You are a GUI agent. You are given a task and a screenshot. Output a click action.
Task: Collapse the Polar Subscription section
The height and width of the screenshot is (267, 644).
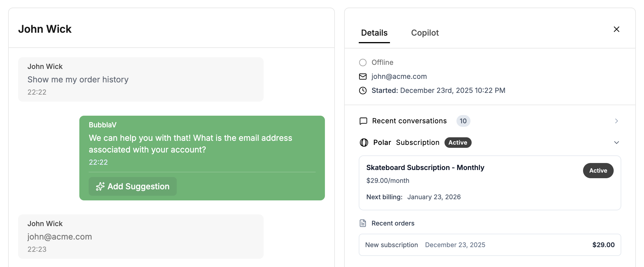pos(617,143)
